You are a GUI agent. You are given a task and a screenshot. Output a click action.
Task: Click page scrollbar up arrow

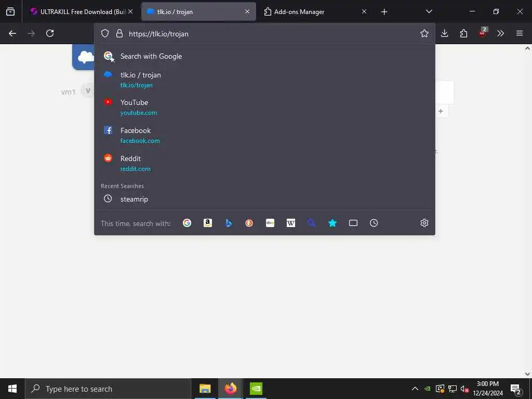527,48
